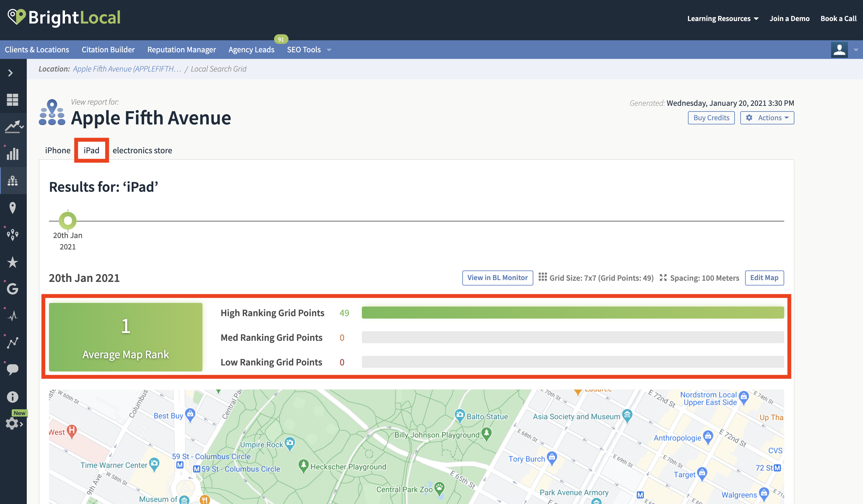Screen dimensions: 863x504
Task: Click the Local Search Grid report icon
Action: 52,112
